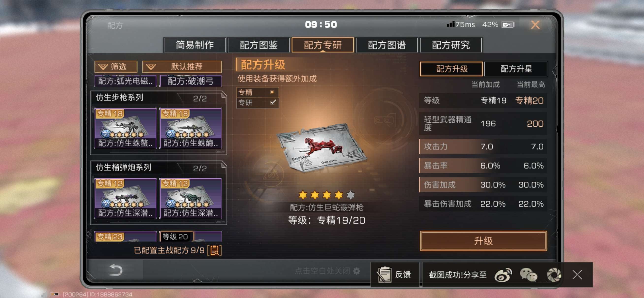
Task: Collapse the 仿生步枪系列 group
Action: 159,98
